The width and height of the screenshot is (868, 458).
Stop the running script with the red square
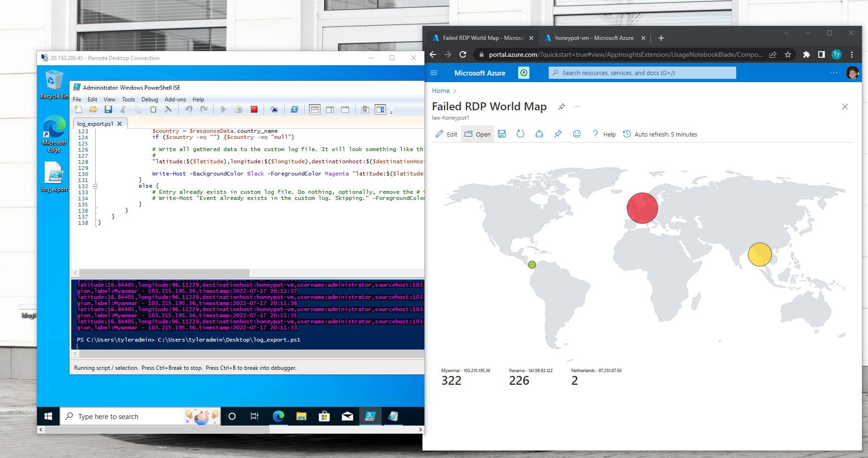(x=254, y=109)
